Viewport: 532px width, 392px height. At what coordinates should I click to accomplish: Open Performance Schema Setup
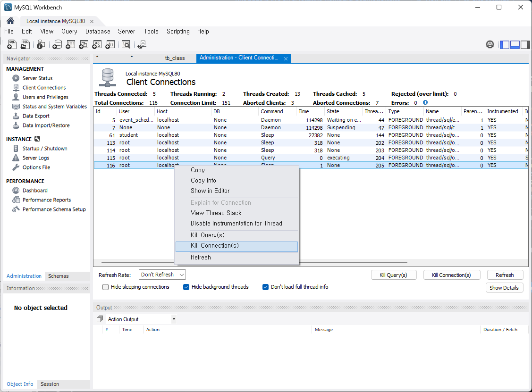[54, 209]
